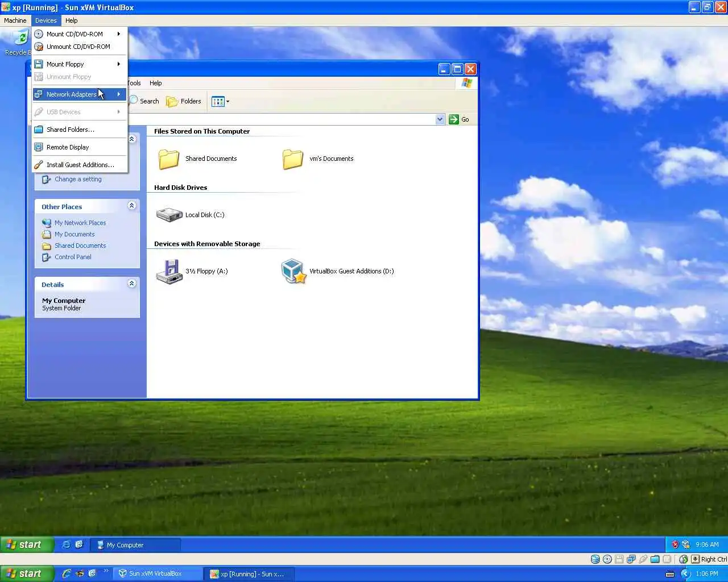Select the 3½ Floppy (A:) drive icon
The width and height of the screenshot is (728, 582).
(169, 272)
